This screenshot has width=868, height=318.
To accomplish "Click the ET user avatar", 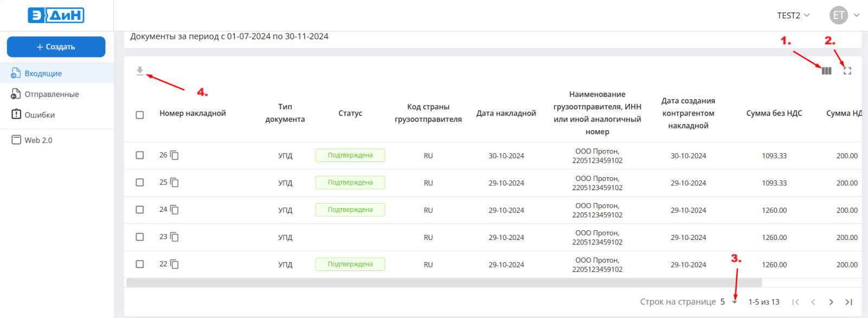I will coord(839,15).
